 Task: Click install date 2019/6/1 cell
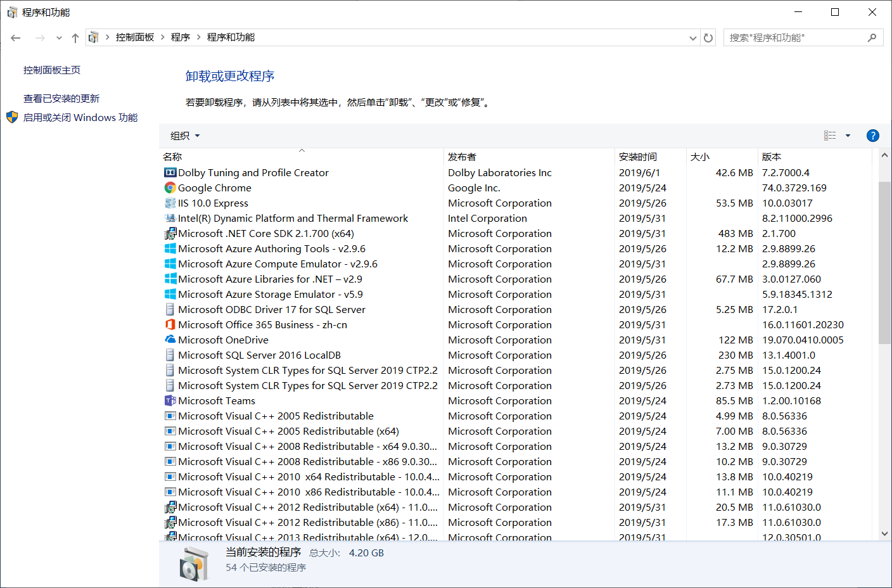(x=639, y=172)
